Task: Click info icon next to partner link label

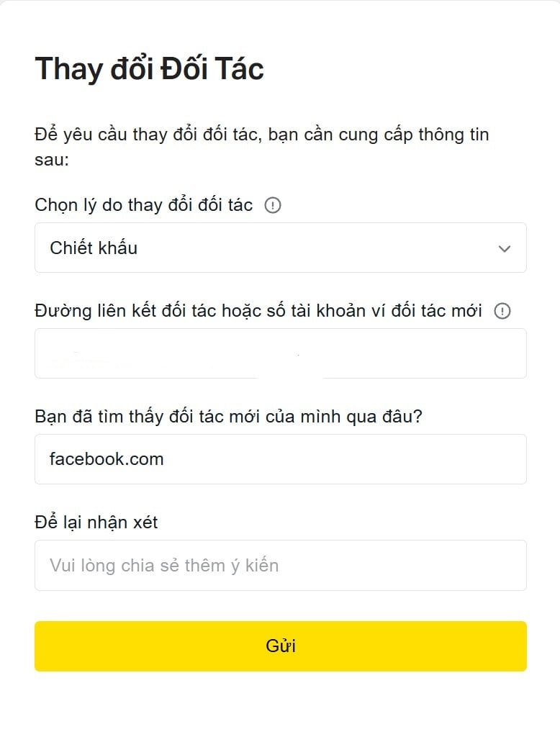Action: point(502,311)
